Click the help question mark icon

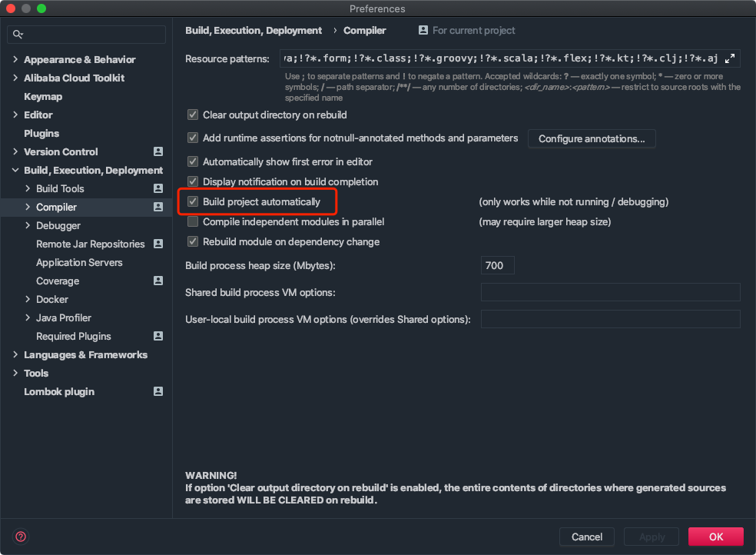(x=21, y=537)
